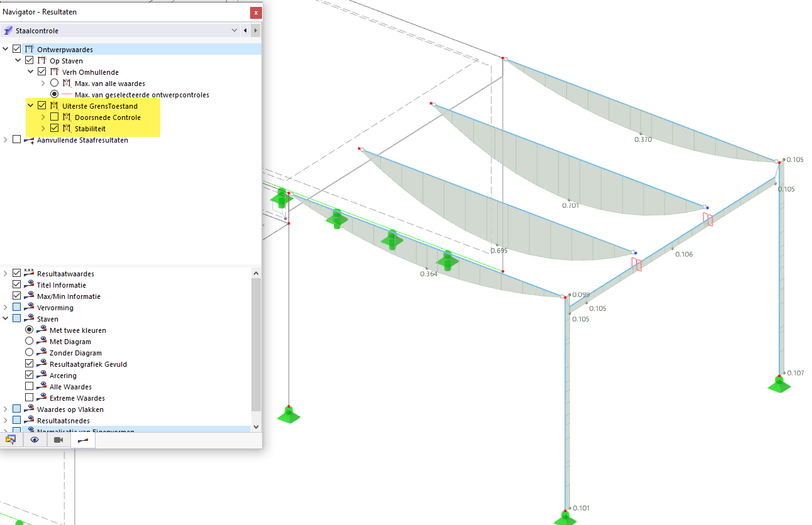Click the Waardes op Vlakken row icon
Image resolution: width=812 pixels, height=525 pixels.
(x=30, y=409)
